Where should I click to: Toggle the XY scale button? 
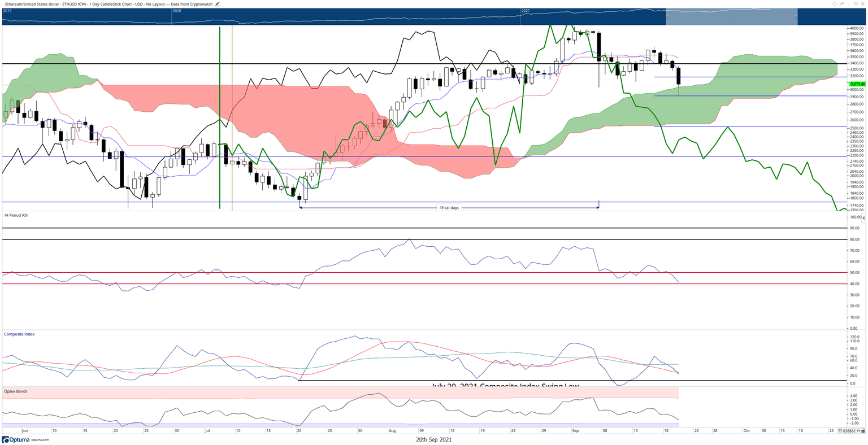(859, 431)
